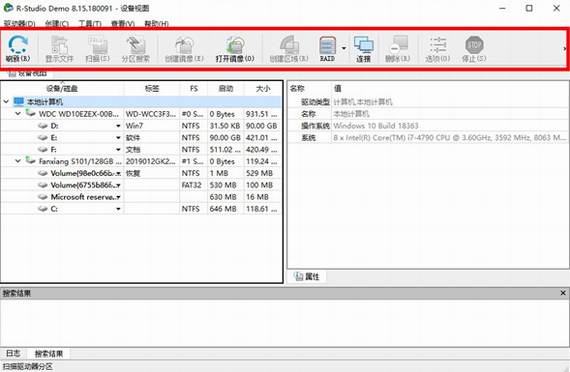Viewport: 570px width, 372px height.
Task: Click the toolbar overflow arrow at right edge
Action: tap(564, 48)
